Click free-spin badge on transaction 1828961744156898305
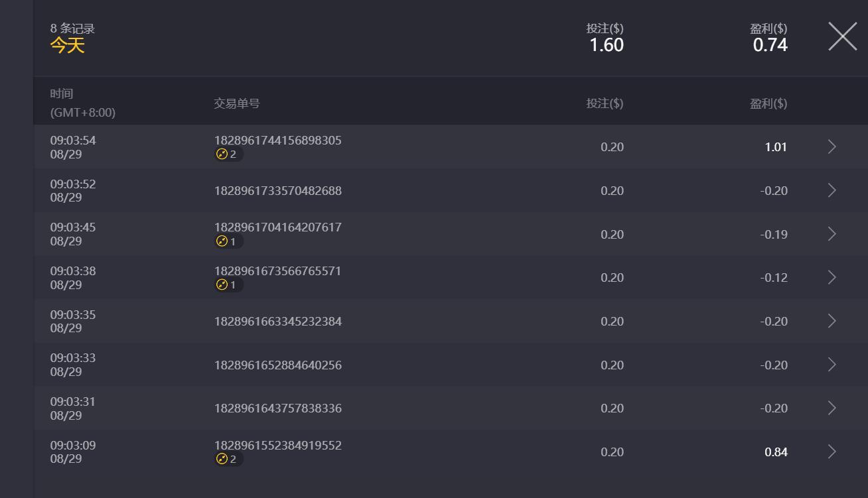This screenshot has height=498, width=868. pos(228,155)
